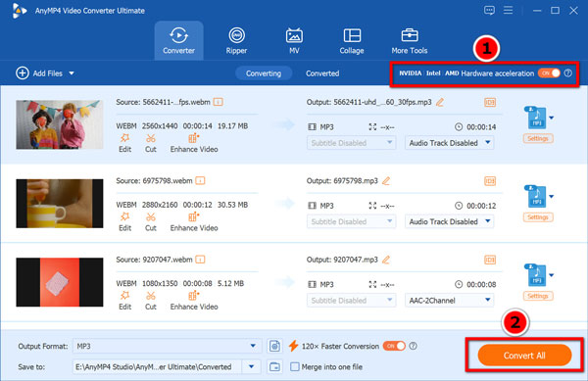Screen dimensions: 588x381
Task: Open AAC-2Channel audio track dropdown
Action: point(449,300)
